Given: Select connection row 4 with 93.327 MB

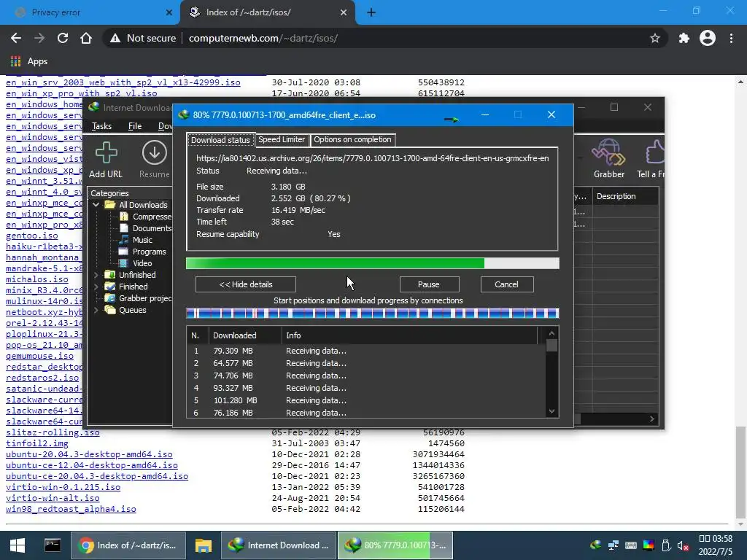Looking at the screenshot, I should click(x=366, y=388).
